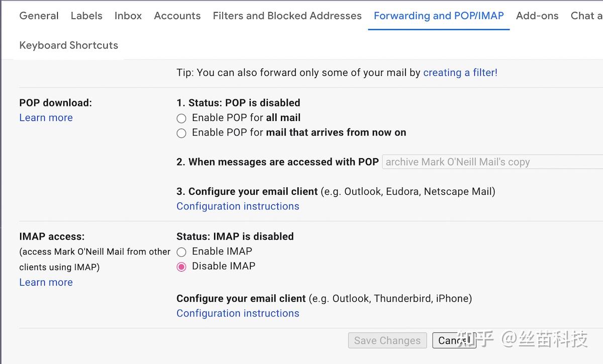603x364 pixels.
Task: Open the Accounts settings tab
Action: (x=177, y=16)
